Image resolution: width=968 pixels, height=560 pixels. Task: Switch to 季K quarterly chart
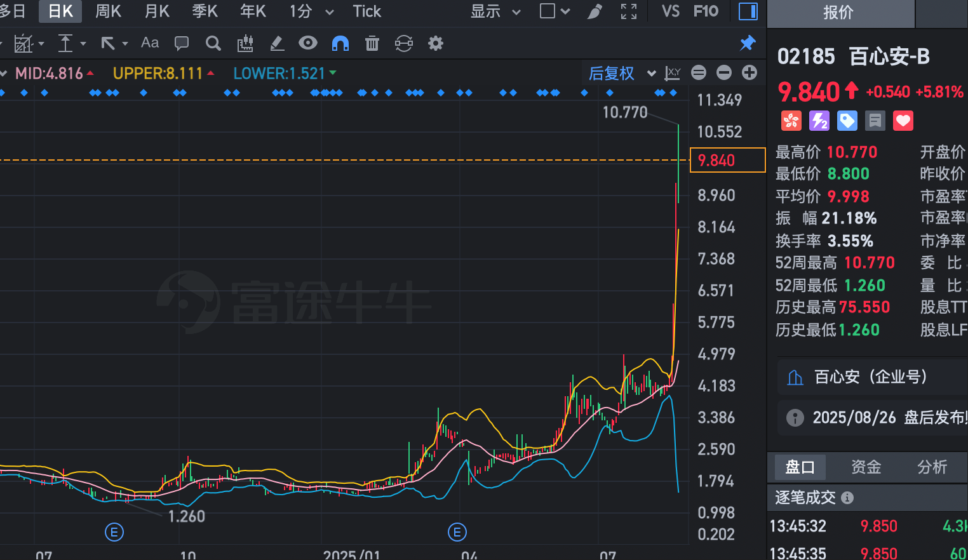click(205, 11)
